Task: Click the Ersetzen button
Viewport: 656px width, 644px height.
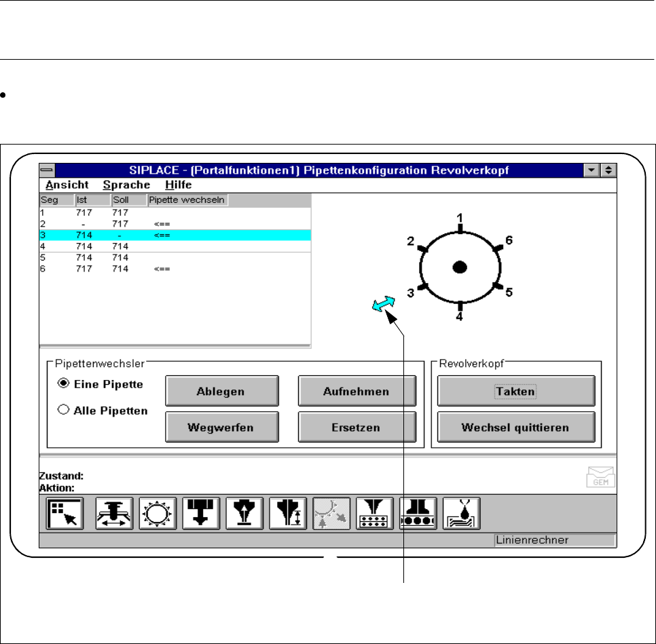Action: (x=357, y=427)
